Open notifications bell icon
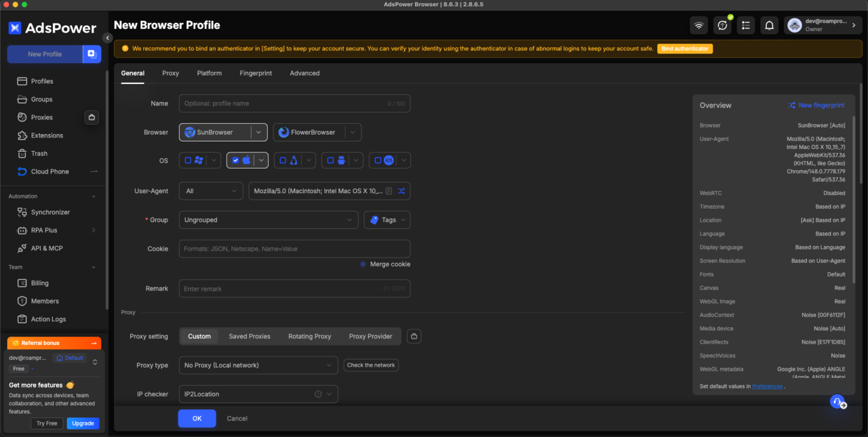The height and width of the screenshot is (437, 868). tap(769, 26)
